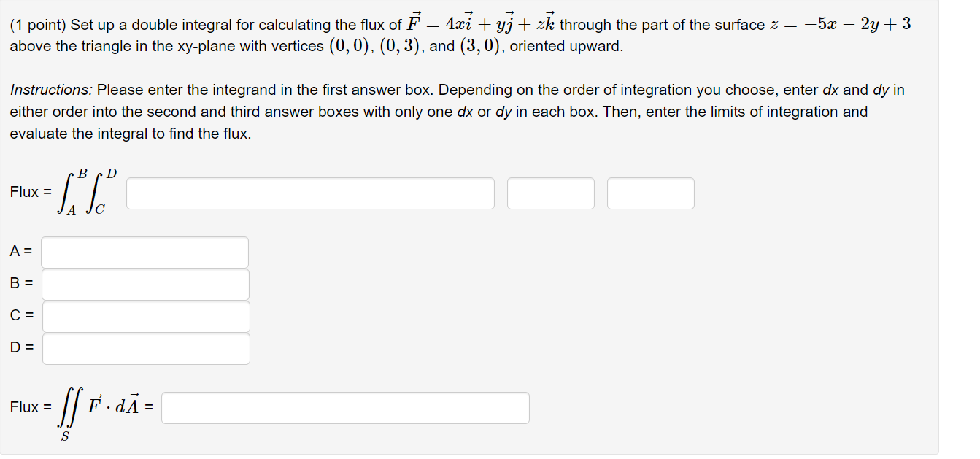Click the D upper limit input box
This screenshot has height=459, width=980.
(x=145, y=348)
